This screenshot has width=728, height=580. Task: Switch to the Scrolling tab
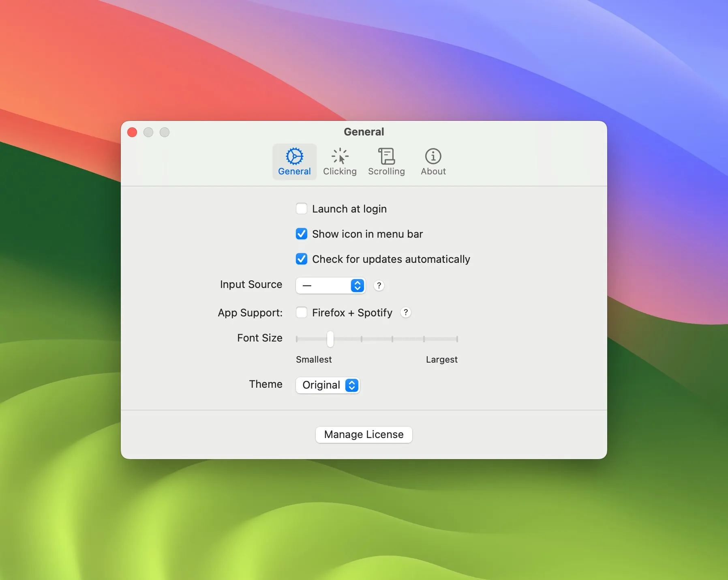pyautogui.click(x=386, y=161)
